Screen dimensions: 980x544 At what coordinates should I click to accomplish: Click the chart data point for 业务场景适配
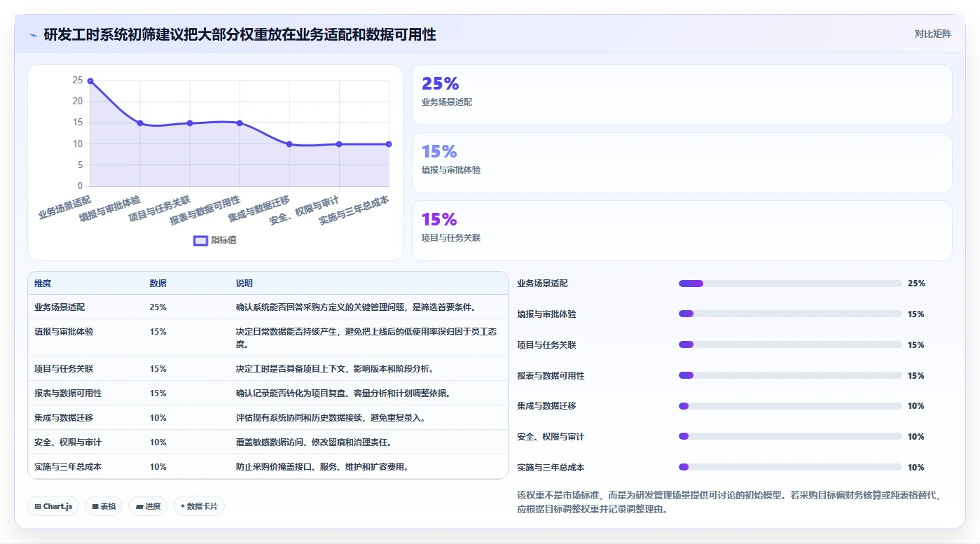click(x=90, y=81)
